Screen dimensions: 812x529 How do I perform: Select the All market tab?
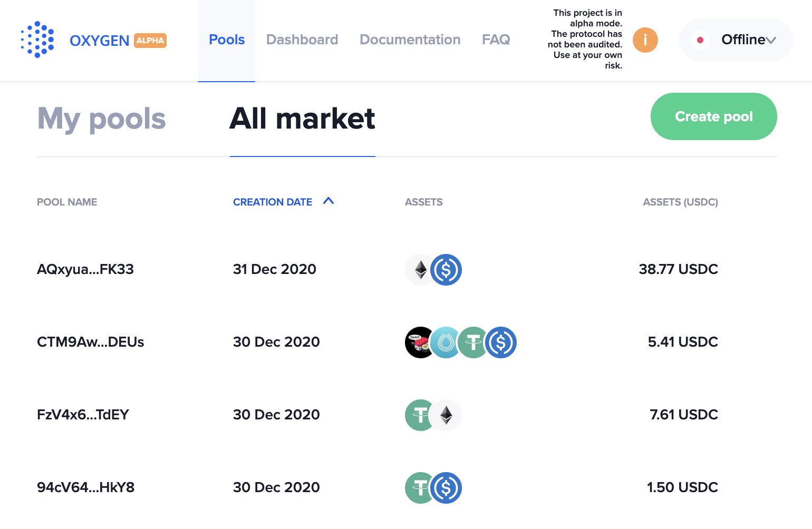pos(302,119)
